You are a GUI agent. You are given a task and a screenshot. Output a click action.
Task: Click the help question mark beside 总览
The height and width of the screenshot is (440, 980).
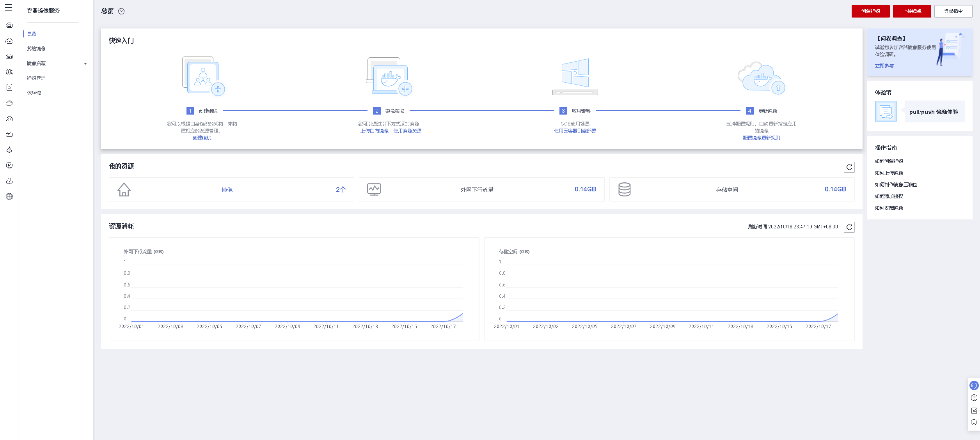[121, 11]
